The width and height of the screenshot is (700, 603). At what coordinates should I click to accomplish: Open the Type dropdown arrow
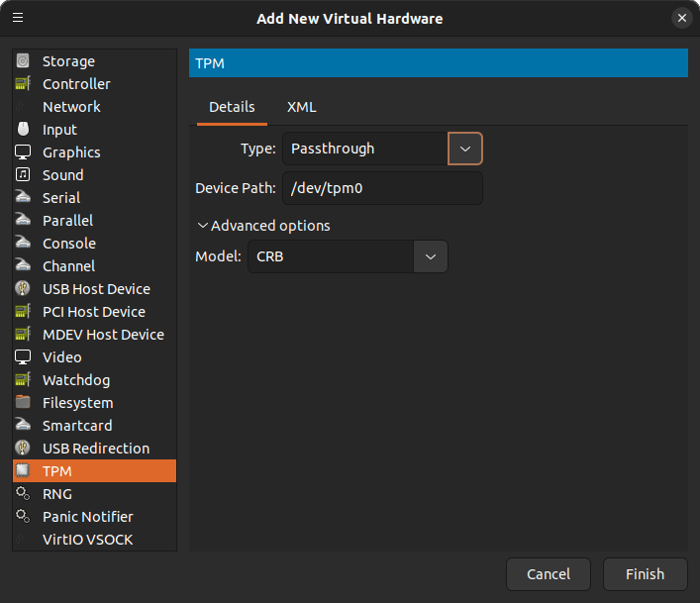tap(465, 149)
